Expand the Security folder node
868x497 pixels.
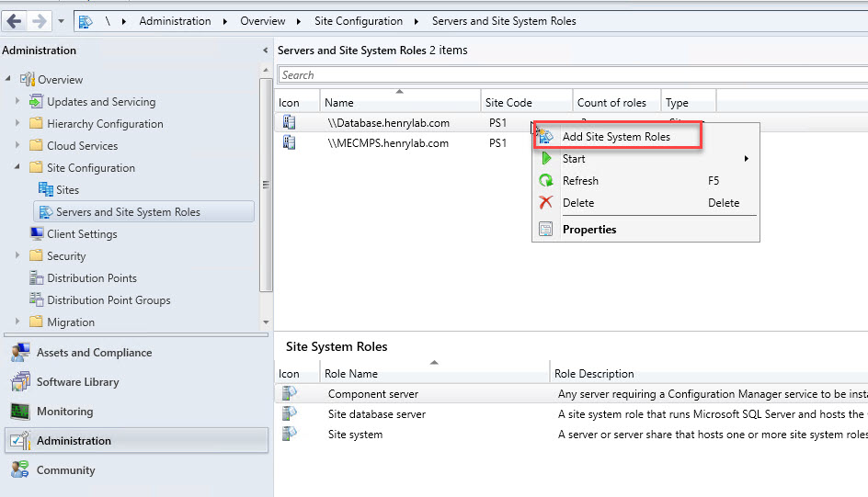[x=17, y=256]
